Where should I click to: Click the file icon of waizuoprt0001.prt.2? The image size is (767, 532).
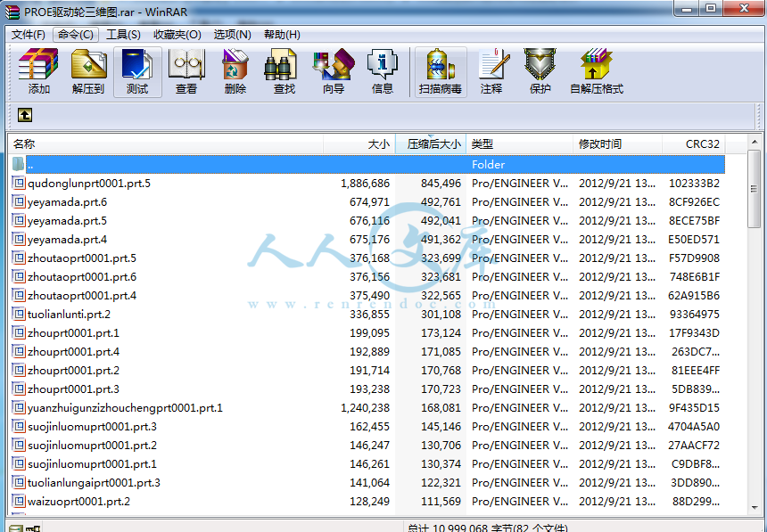[x=19, y=501]
